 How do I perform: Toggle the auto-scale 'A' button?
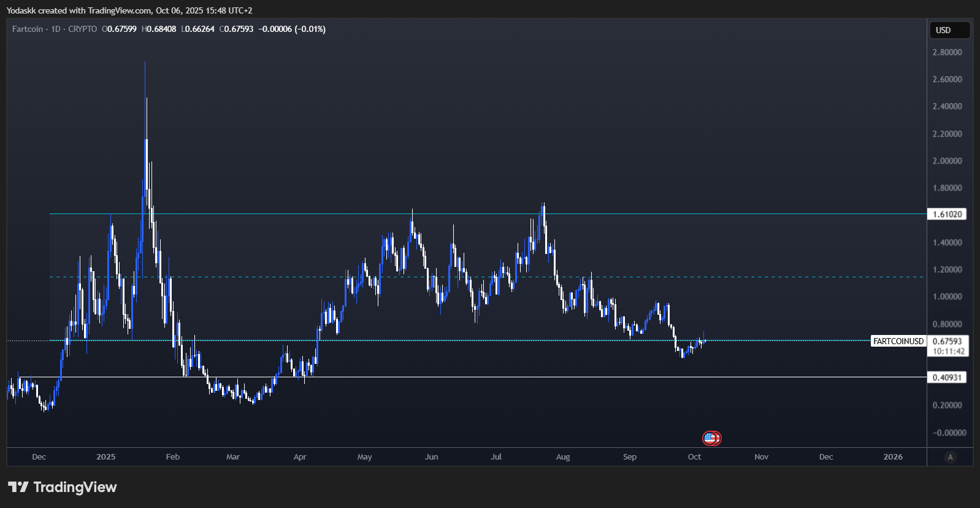point(950,457)
